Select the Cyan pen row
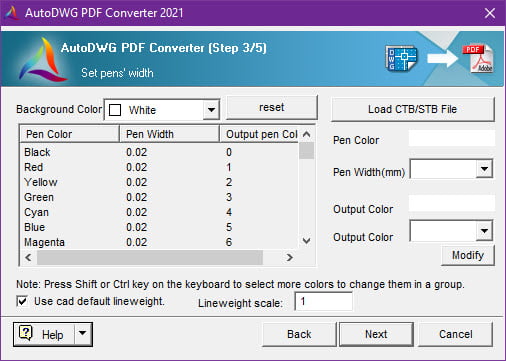 pos(159,212)
